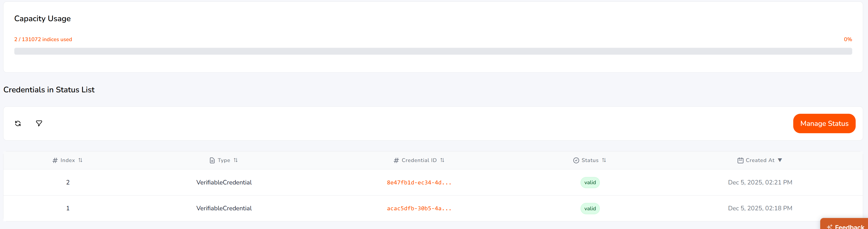Sort table by Type arrows

point(236,160)
